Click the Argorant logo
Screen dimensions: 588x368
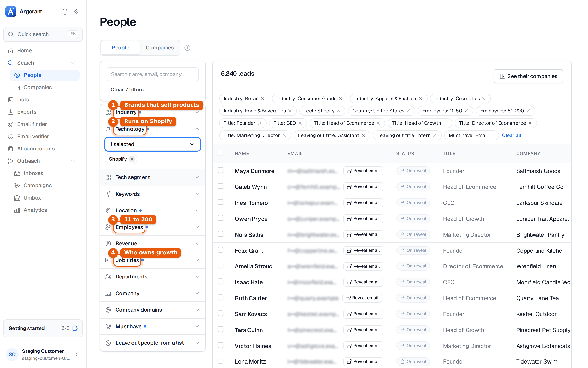coord(10,11)
